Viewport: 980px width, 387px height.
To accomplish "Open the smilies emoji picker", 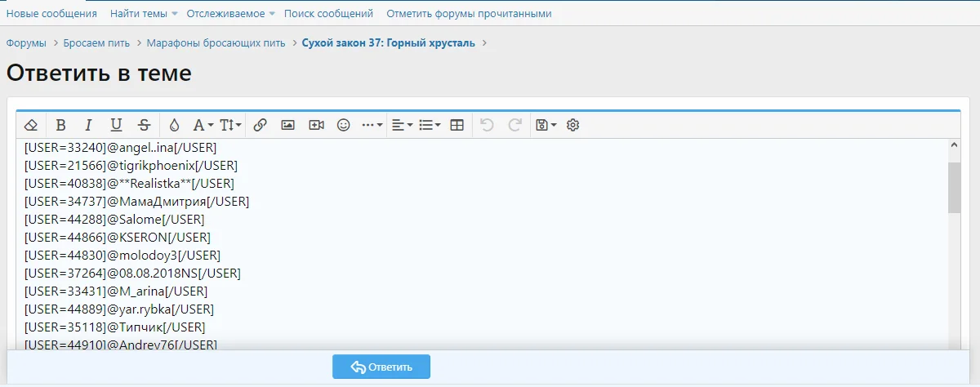I will (344, 125).
